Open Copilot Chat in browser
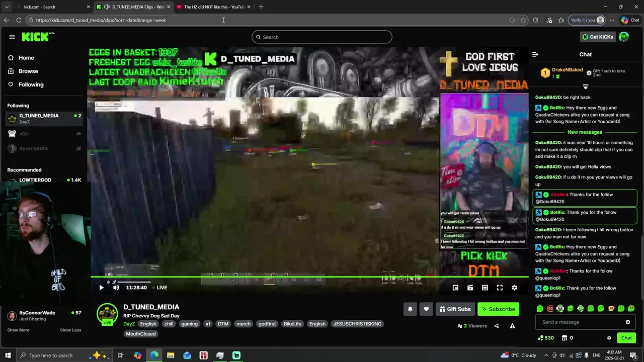This screenshot has width=644, height=362. pyautogui.click(x=630, y=20)
